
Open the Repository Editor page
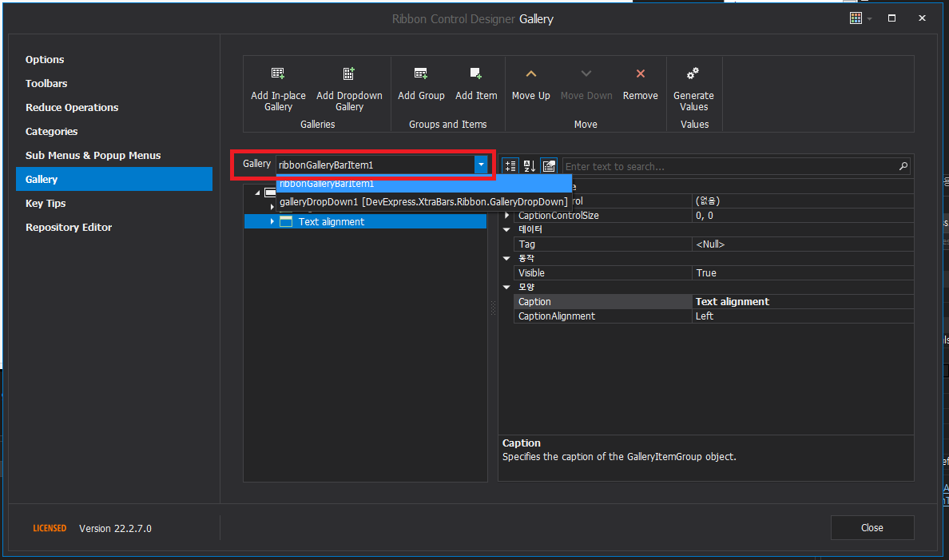tap(69, 227)
